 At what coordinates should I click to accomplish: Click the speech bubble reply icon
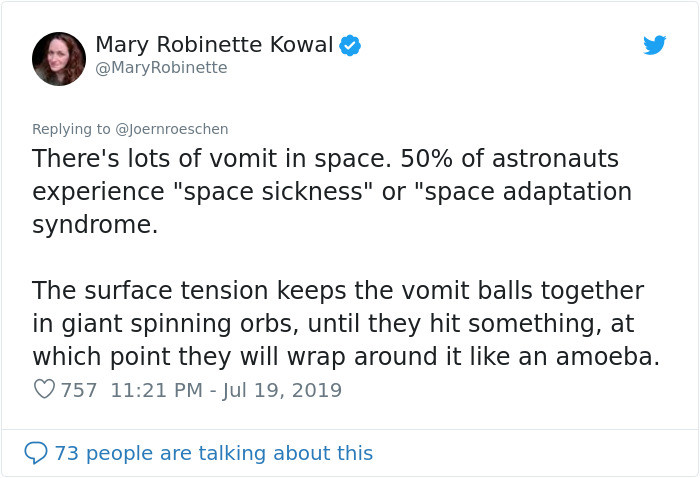pos(35,453)
